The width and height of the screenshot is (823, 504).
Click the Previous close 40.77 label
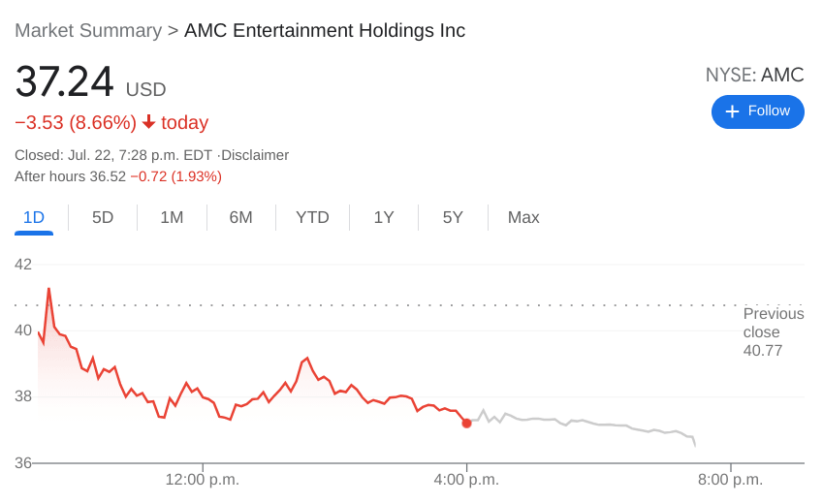pos(773,332)
